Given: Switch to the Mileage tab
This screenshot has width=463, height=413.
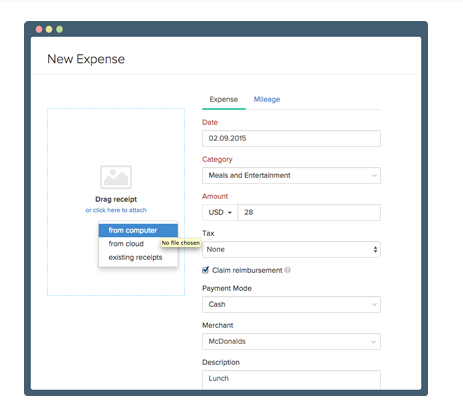Looking at the screenshot, I should point(267,99).
